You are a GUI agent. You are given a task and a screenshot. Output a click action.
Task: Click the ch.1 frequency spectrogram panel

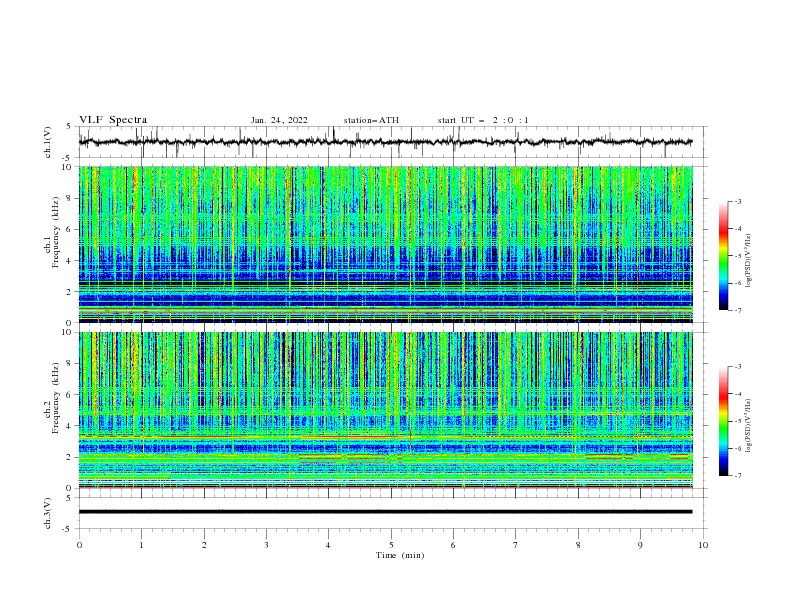[x=385, y=244]
